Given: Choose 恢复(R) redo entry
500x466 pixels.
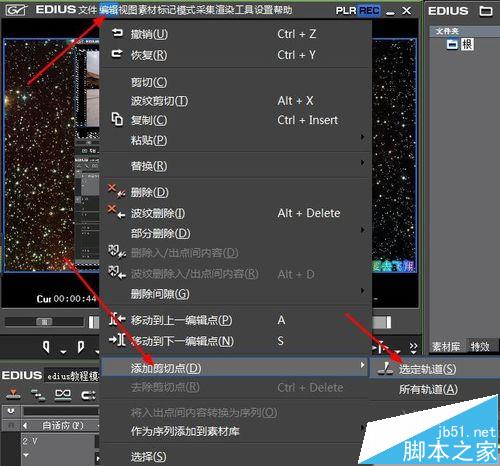Looking at the screenshot, I should 235,55.
